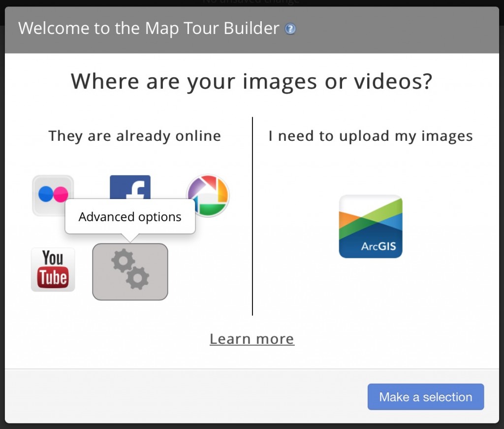Choose the ArcGIS upload option
The image size is (504, 429).
click(x=371, y=227)
